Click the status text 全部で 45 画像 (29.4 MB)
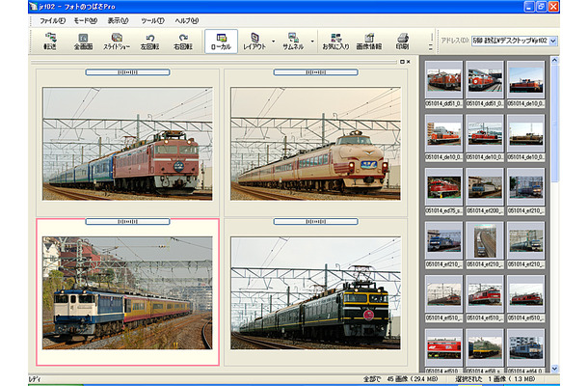The image size is (588, 386). pos(400,379)
